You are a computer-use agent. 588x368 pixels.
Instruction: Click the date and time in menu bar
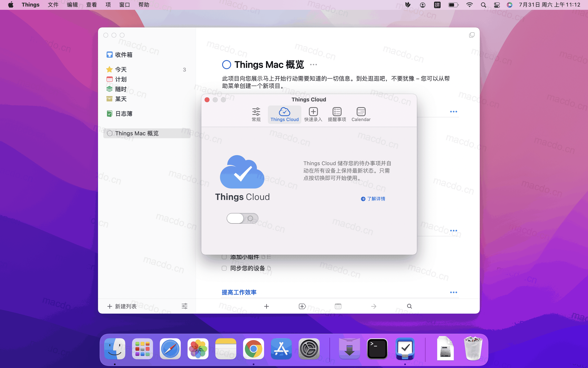point(550,5)
